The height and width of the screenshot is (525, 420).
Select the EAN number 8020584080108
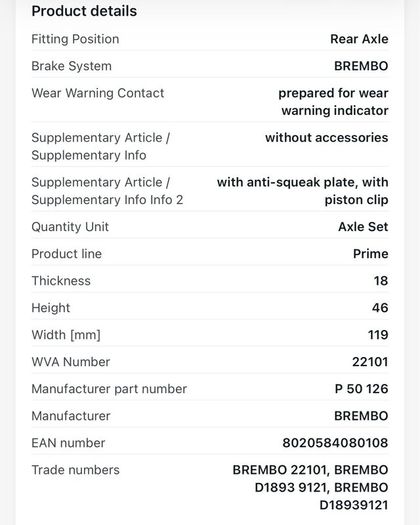(x=335, y=443)
